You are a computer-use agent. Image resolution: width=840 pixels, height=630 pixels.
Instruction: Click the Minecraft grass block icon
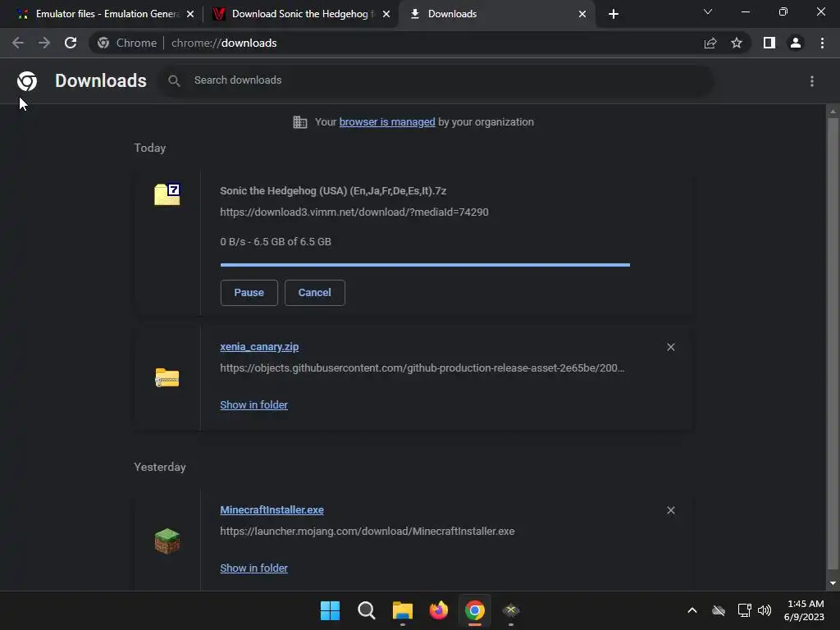(167, 541)
